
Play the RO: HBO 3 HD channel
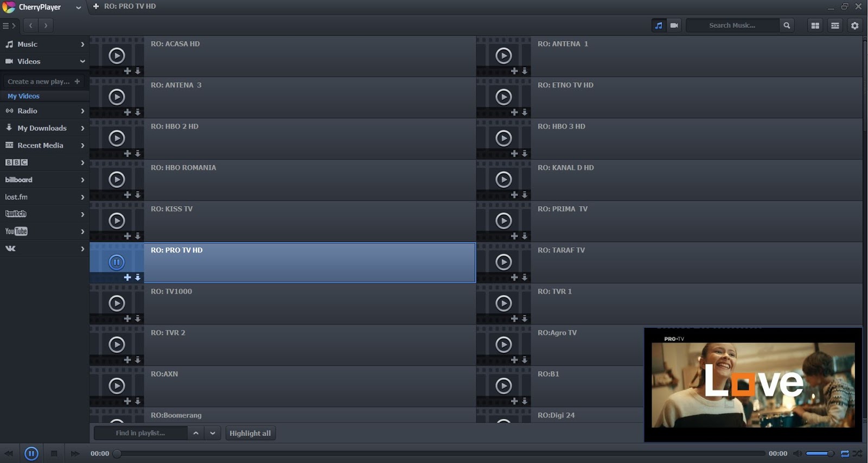click(503, 138)
